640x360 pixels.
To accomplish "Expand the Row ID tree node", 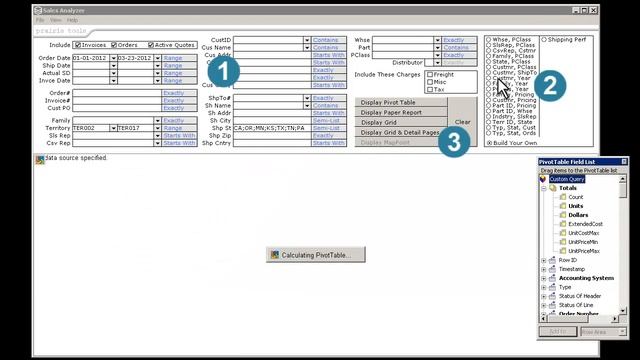I will coord(544,260).
